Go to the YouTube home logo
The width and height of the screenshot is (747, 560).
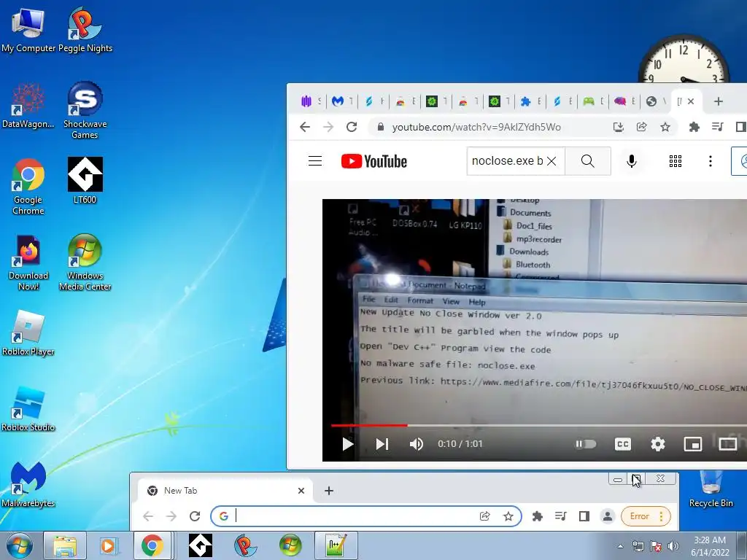click(x=374, y=161)
